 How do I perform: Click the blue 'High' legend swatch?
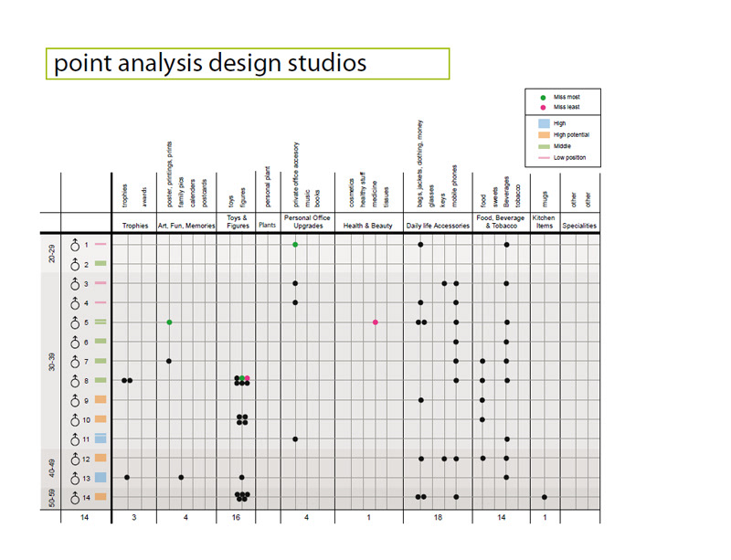544,123
